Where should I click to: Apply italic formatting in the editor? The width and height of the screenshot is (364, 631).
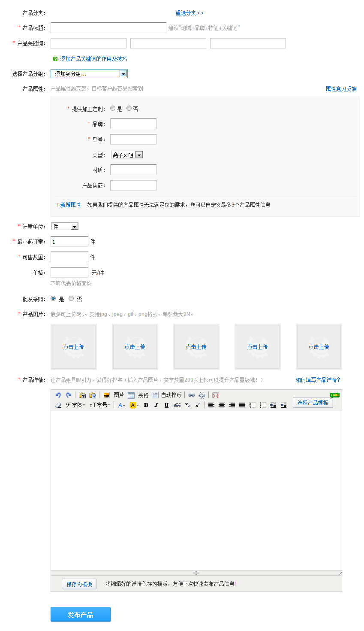(x=156, y=405)
